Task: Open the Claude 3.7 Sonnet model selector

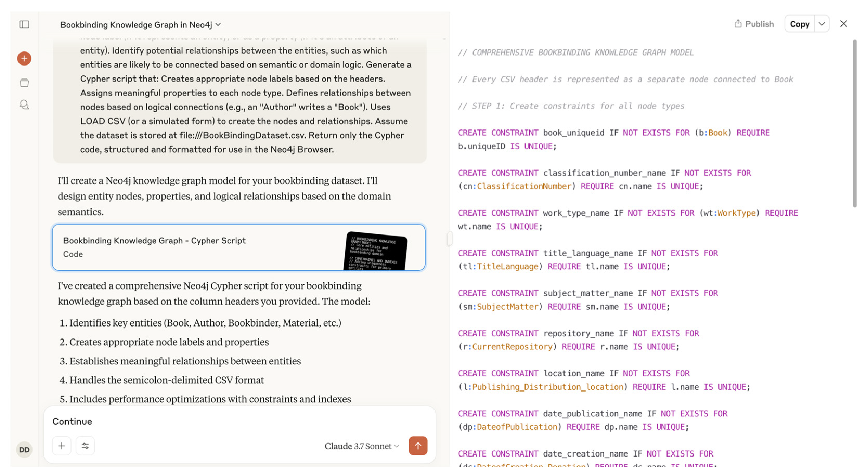Action: click(x=361, y=446)
